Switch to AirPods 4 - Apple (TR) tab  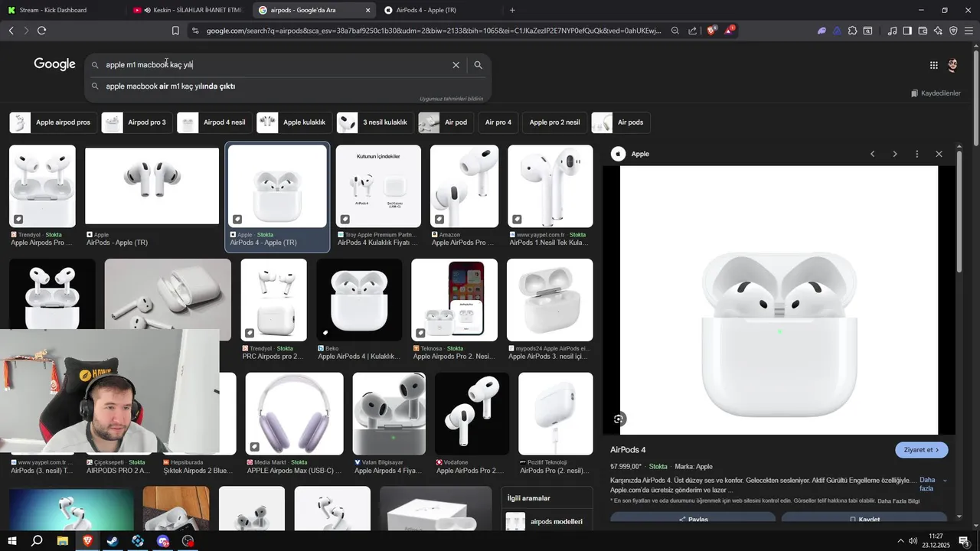[436, 10]
